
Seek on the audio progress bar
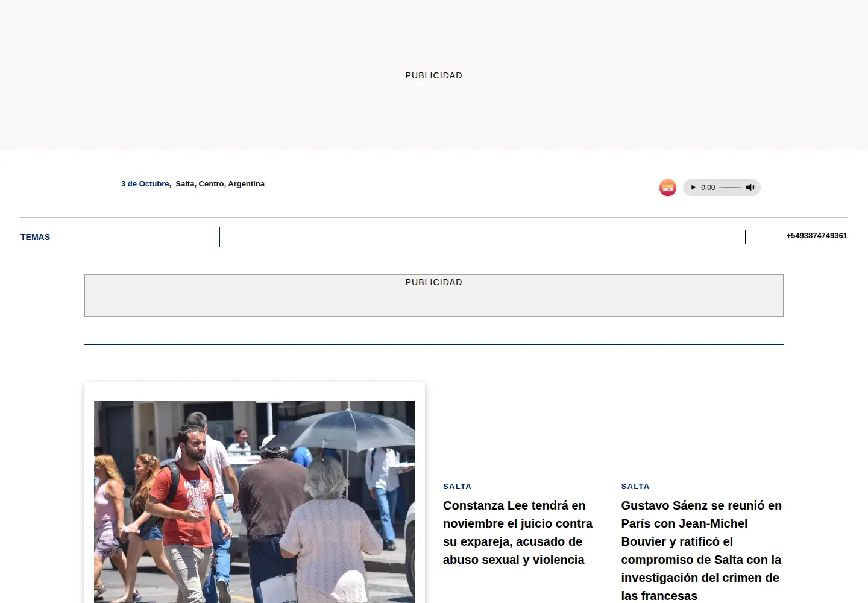[731, 188]
